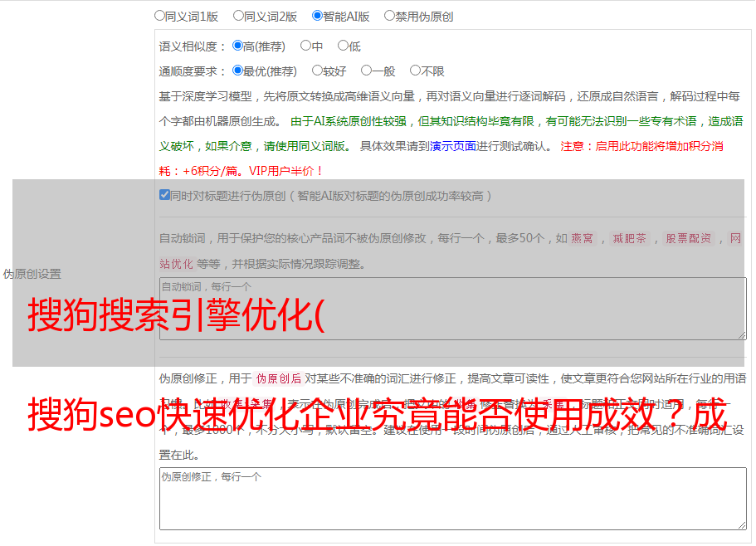The image size is (756, 546).
Task: Set 语义相似度 to 中
Action: [305, 46]
